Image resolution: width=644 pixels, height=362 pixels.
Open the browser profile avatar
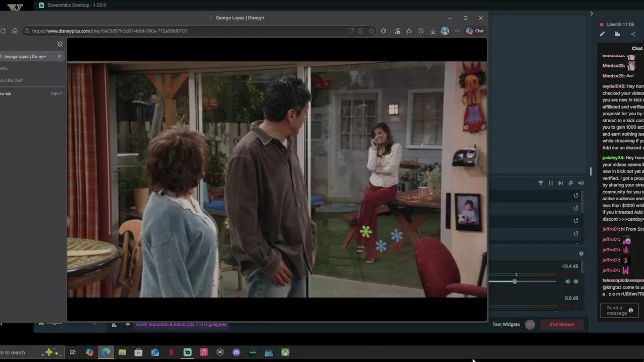[x=445, y=31]
